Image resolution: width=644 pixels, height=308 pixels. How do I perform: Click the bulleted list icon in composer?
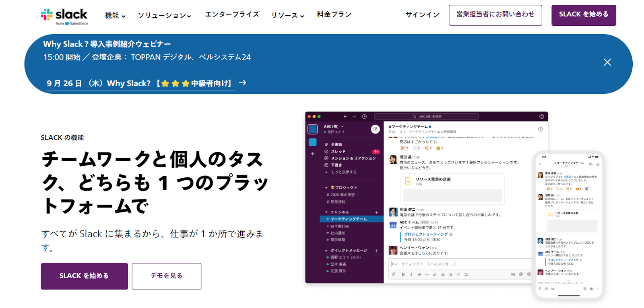(450, 274)
